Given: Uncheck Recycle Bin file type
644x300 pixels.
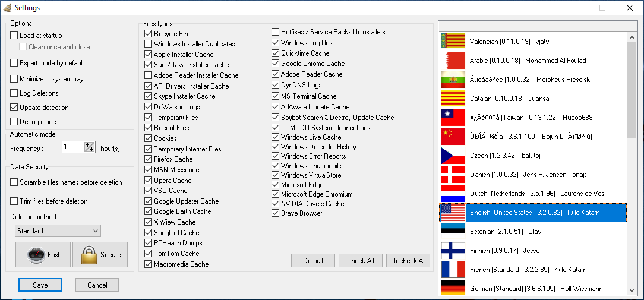Looking at the screenshot, I should pyautogui.click(x=149, y=33).
